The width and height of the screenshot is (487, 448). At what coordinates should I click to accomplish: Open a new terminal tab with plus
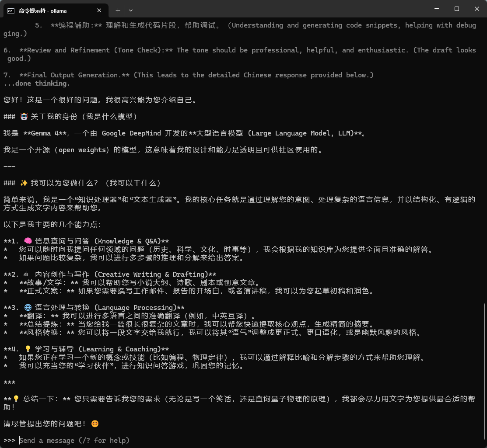pyautogui.click(x=118, y=10)
